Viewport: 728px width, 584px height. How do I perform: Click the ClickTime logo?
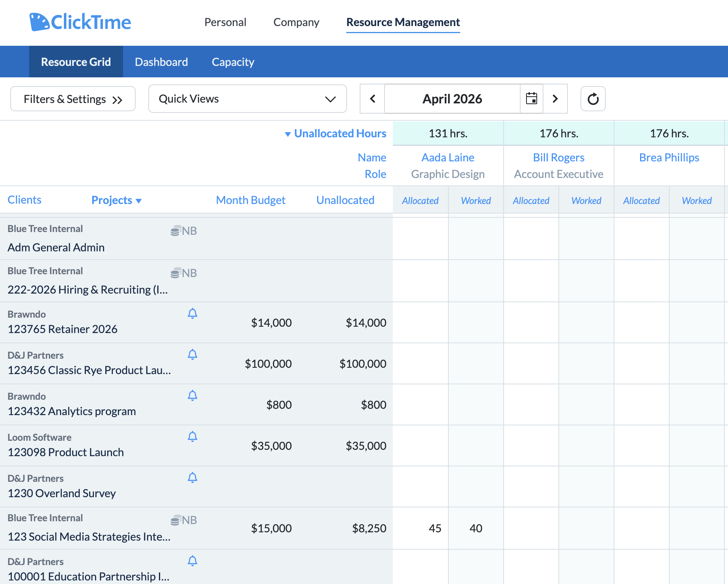(80, 22)
